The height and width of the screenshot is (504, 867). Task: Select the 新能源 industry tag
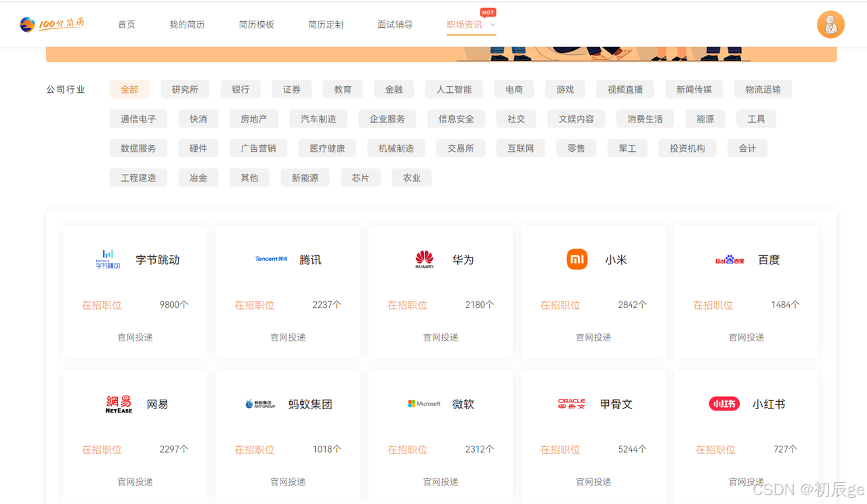[305, 178]
